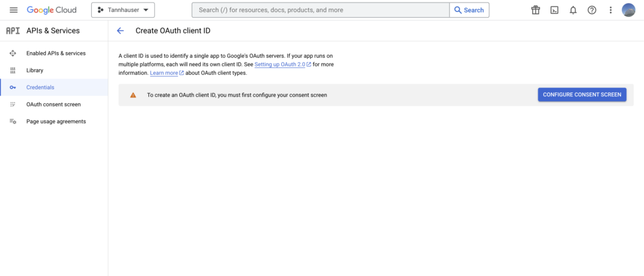This screenshot has height=276, width=644.
Task: Focus the resources search field
Action: pyautogui.click(x=320, y=10)
